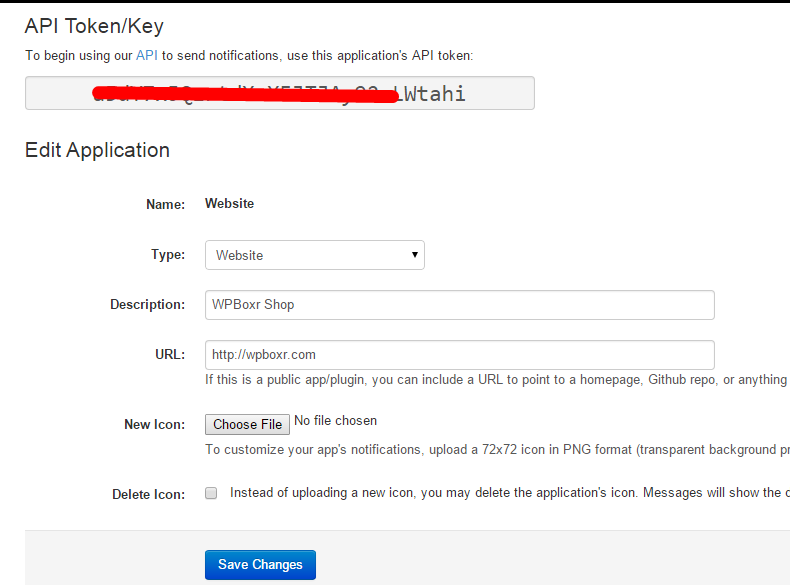Open the API link in the token instructions
This screenshot has height=585, width=790.
pos(147,55)
